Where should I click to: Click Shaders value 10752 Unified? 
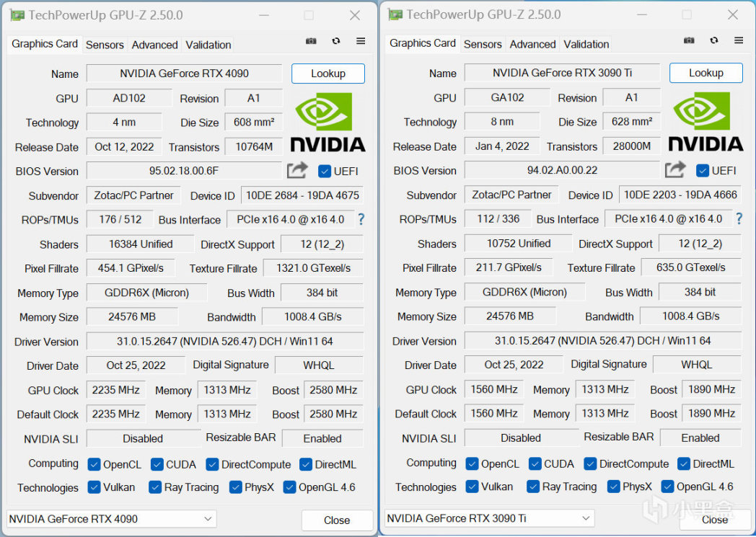518,244
